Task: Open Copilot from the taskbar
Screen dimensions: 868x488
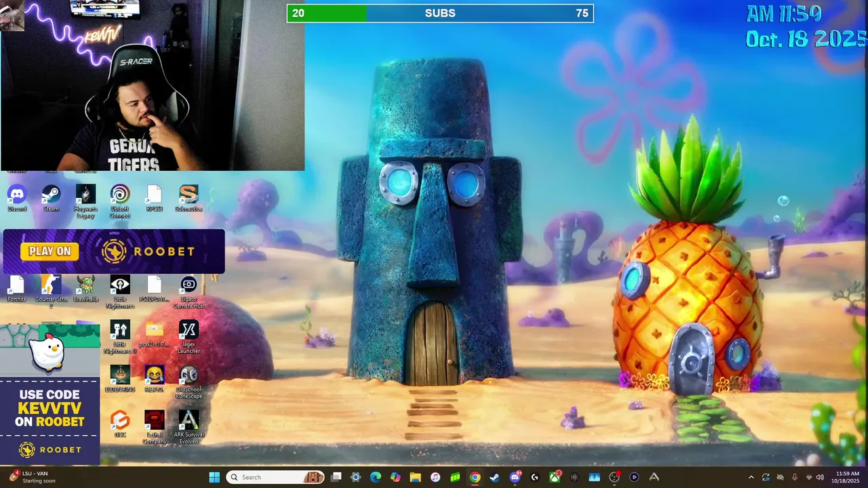Action: (x=395, y=477)
